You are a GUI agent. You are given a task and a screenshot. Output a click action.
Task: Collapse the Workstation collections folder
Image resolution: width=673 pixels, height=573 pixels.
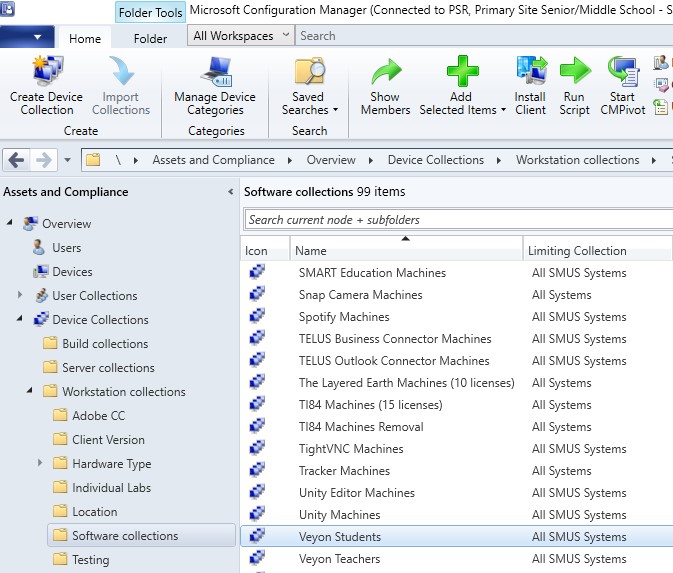[x=30, y=390]
